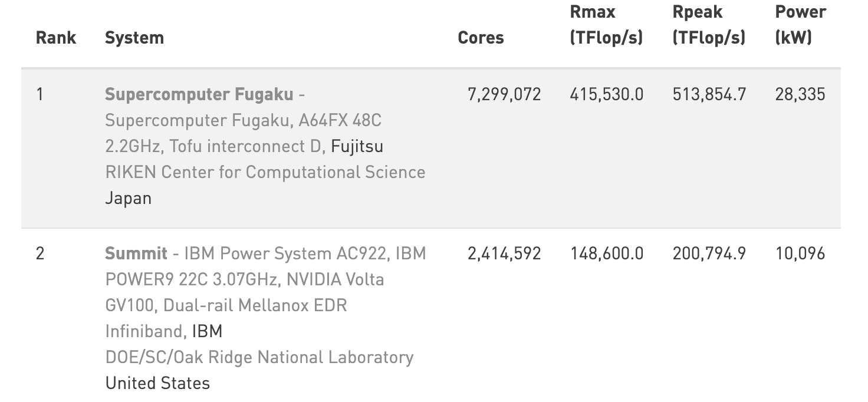Click the Rank column header
The height and width of the screenshot is (402, 868).
point(56,38)
